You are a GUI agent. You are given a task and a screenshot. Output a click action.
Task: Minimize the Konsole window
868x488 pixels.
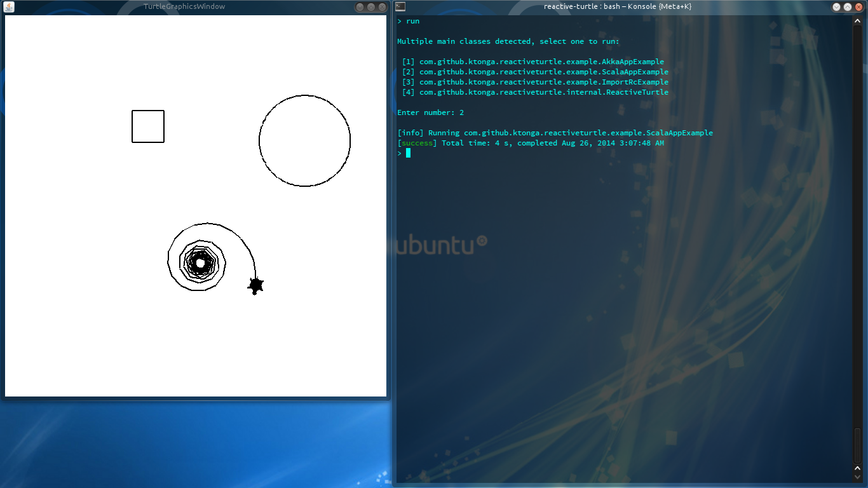tap(836, 6)
